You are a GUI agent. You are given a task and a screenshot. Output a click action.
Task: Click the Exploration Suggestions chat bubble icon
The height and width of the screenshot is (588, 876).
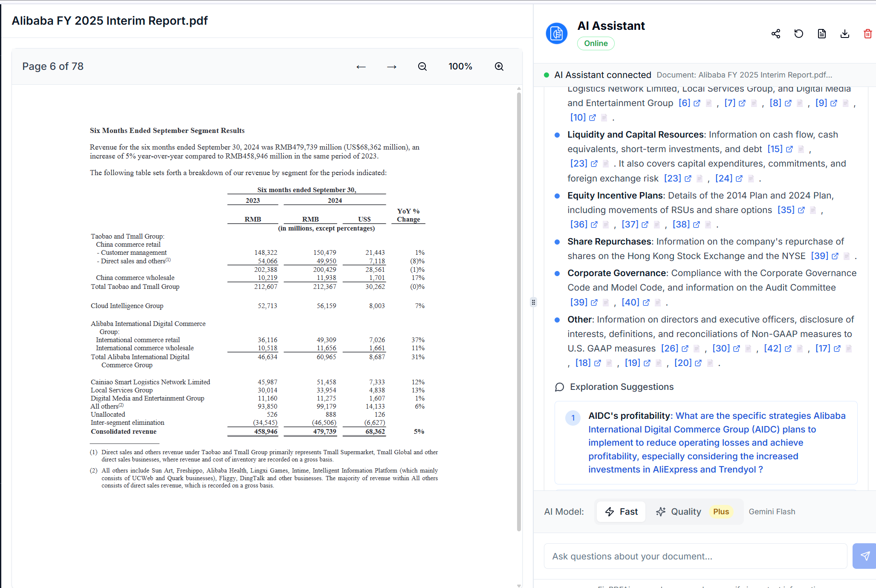560,387
